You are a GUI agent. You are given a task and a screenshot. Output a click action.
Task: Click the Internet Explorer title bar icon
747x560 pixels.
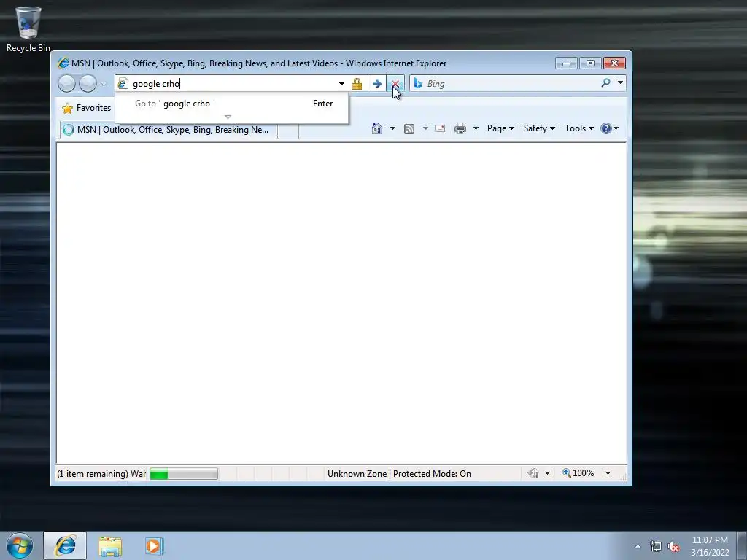[x=63, y=63]
